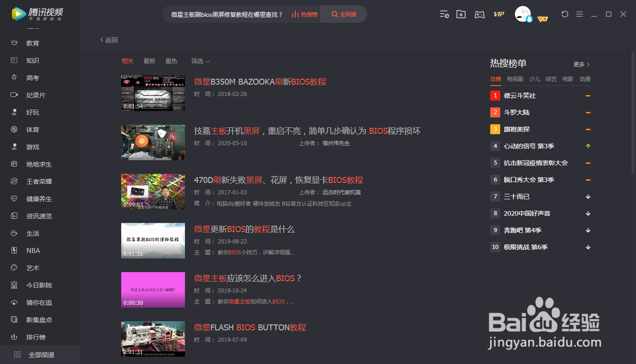Open the hamburger main menu icon

pyautogui.click(x=580, y=14)
